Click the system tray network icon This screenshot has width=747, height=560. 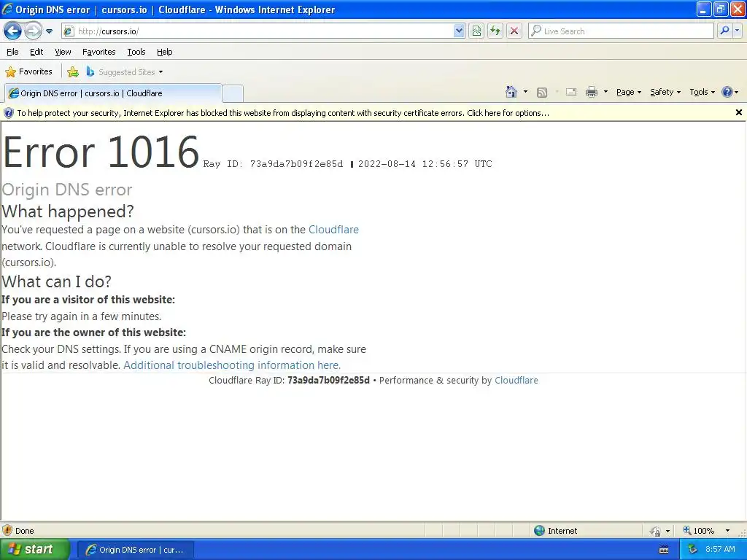693,550
